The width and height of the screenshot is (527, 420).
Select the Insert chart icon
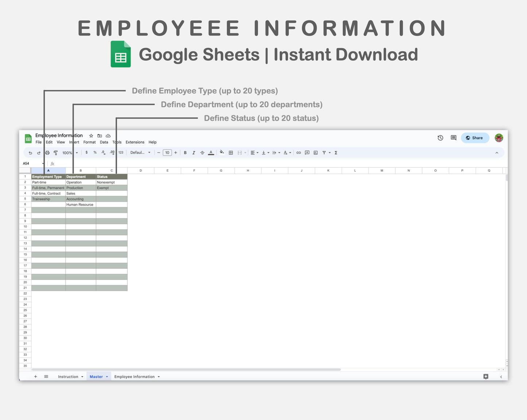(x=316, y=153)
